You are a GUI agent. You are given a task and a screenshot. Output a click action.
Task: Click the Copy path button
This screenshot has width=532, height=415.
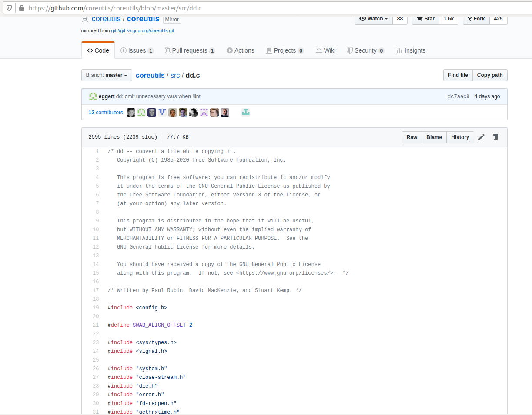(x=490, y=75)
